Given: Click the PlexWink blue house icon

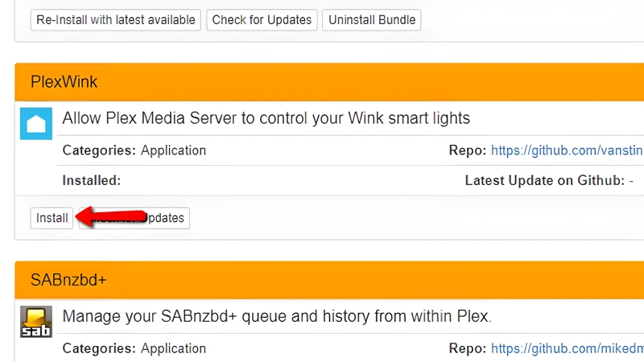Looking at the screenshot, I should [36, 124].
